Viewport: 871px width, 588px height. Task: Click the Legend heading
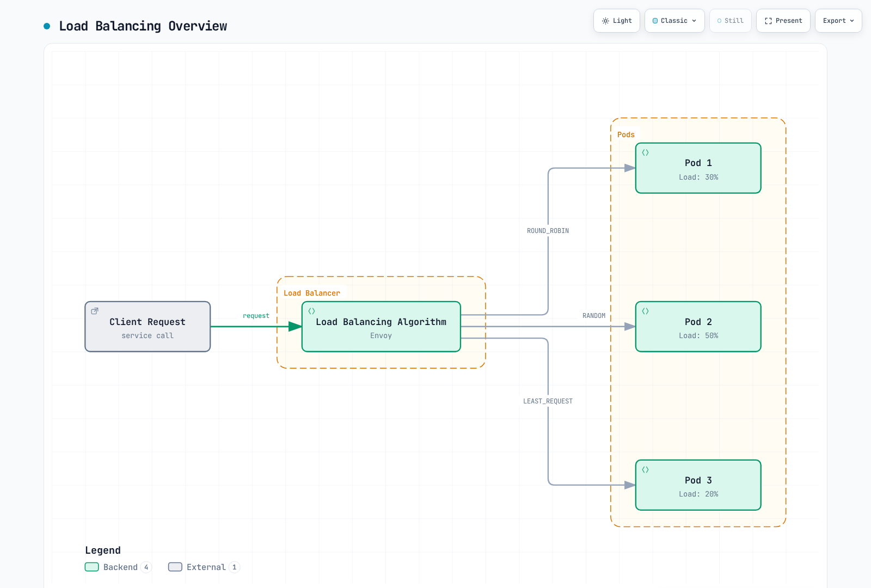click(x=103, y=550)
